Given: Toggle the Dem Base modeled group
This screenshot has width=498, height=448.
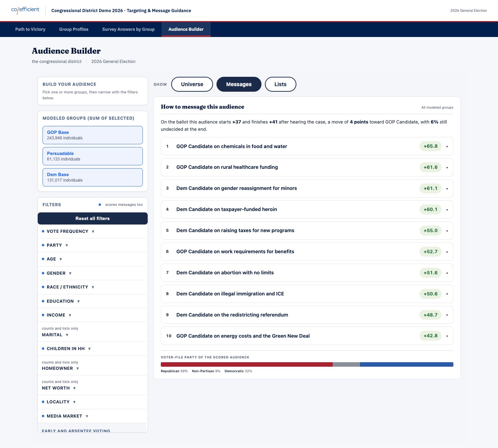Looking at the screenshot, I should click(93, 177).
